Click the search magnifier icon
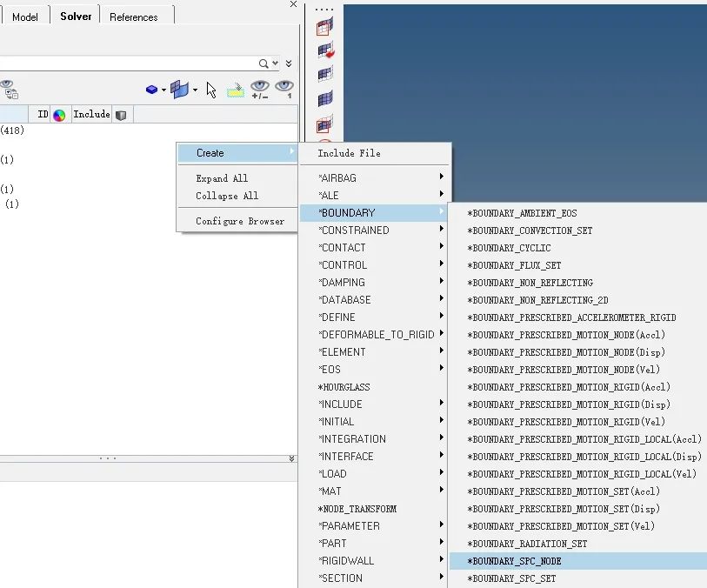707x588 pixels. 263,63
